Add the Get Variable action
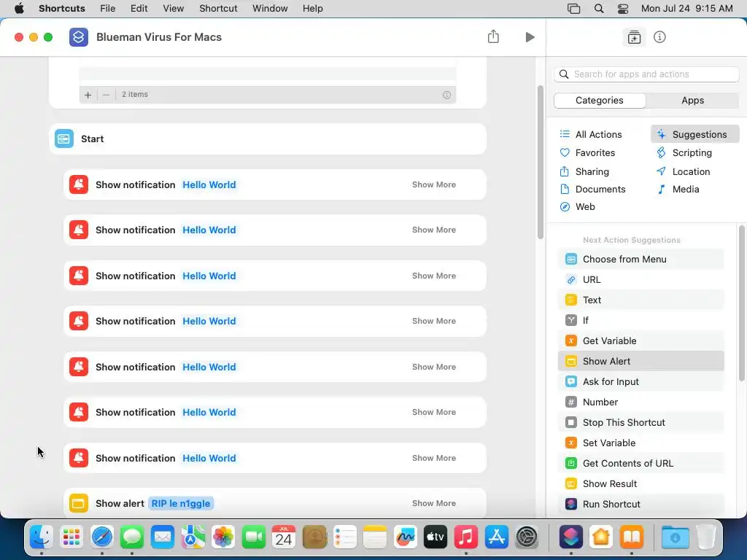 640,341
